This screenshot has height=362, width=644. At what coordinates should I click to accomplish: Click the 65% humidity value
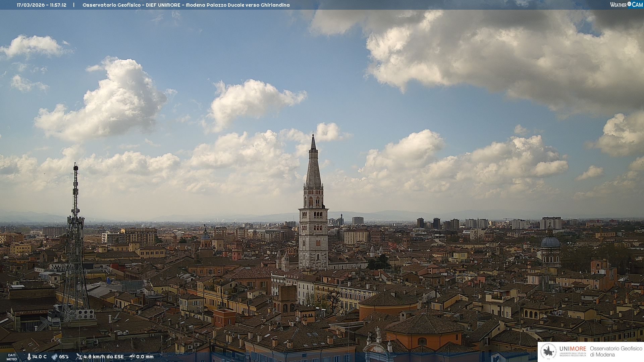click(x=64, y=357)
